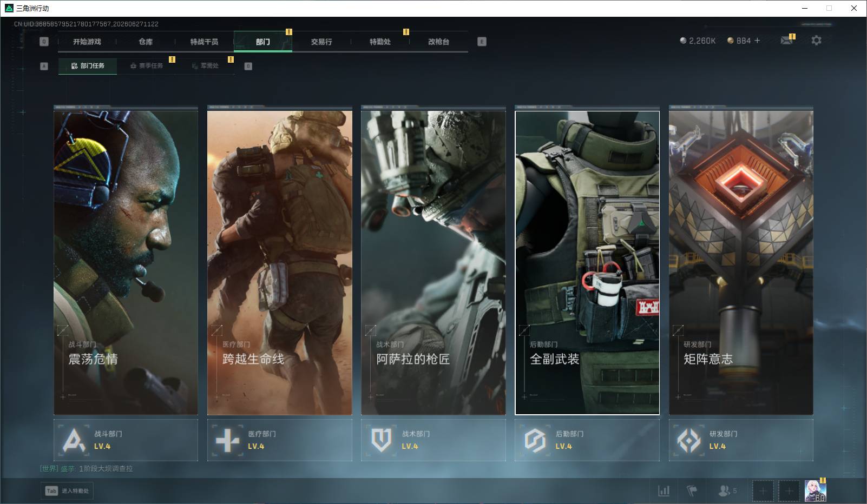Open the flag icon in bottom bar
The height and width of the screenshot is (504, 867).
coord(692,490)
